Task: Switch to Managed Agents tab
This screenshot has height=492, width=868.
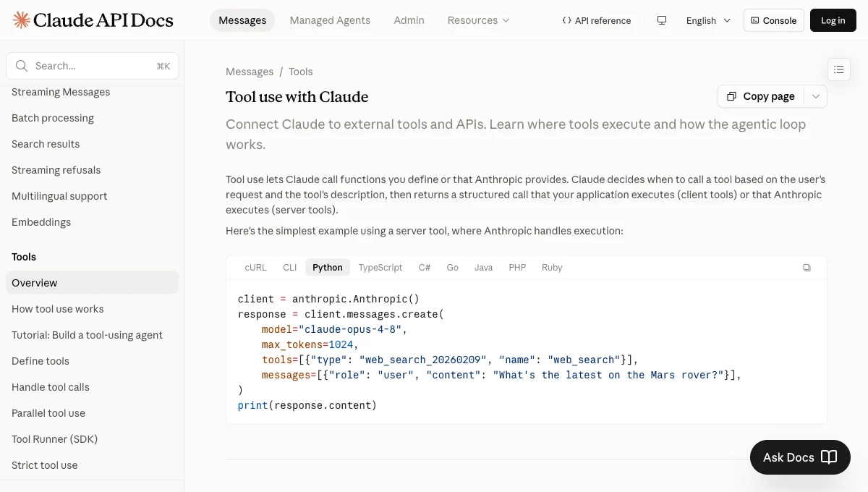Action: tap(330, 20)
